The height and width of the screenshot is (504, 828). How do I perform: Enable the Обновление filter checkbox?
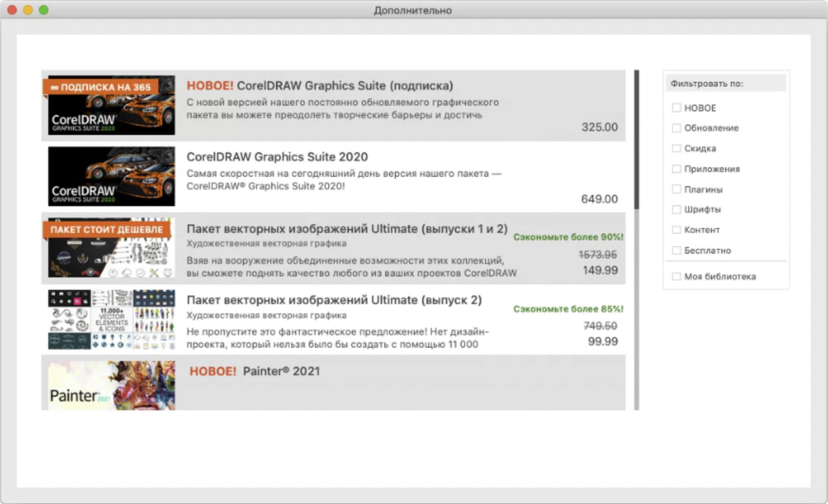[676, 128]
